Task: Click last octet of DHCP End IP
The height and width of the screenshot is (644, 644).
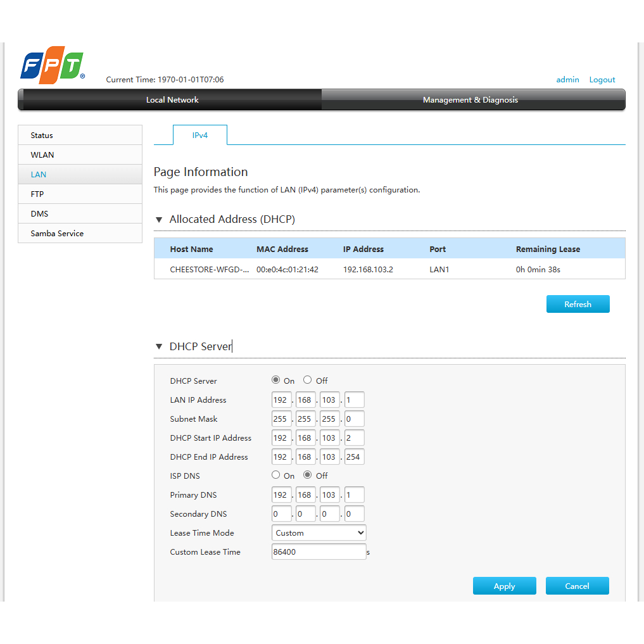Action: point(354,457)
